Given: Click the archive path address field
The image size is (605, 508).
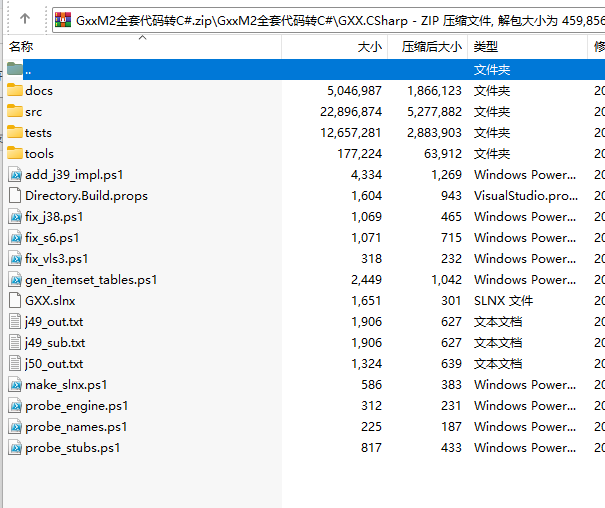Looking at the screenshot, I should 328,20.
